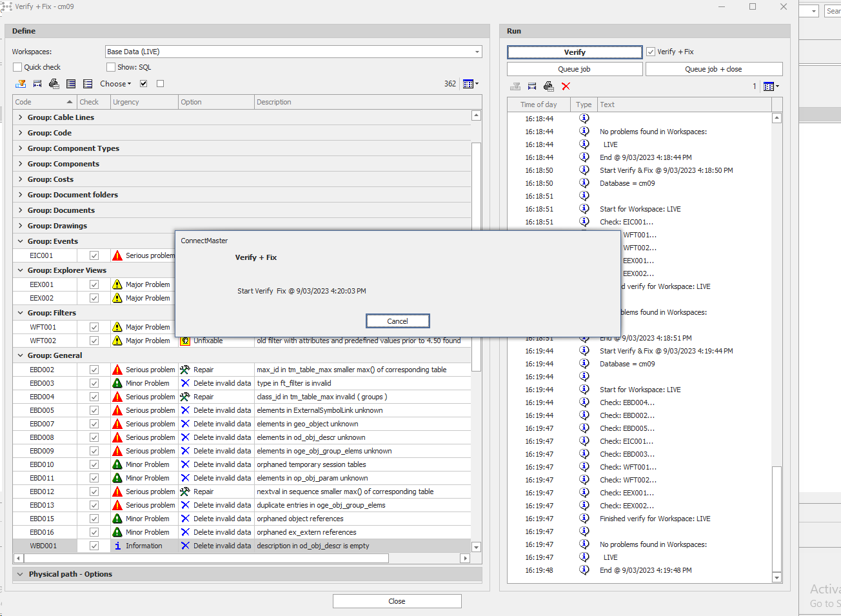This screenshot has height=616, width=841.
Task: Click repair tools icon on EBD012 row
Action: point(185,492)
